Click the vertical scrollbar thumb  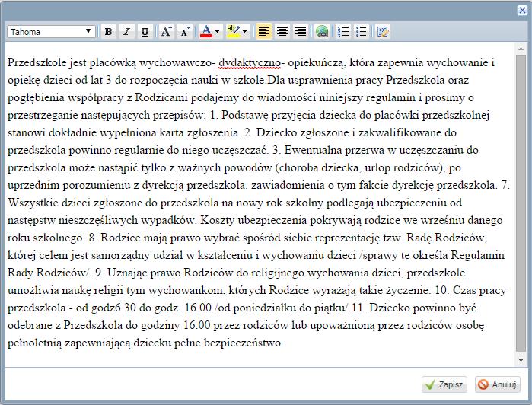(x=521, y=203)
